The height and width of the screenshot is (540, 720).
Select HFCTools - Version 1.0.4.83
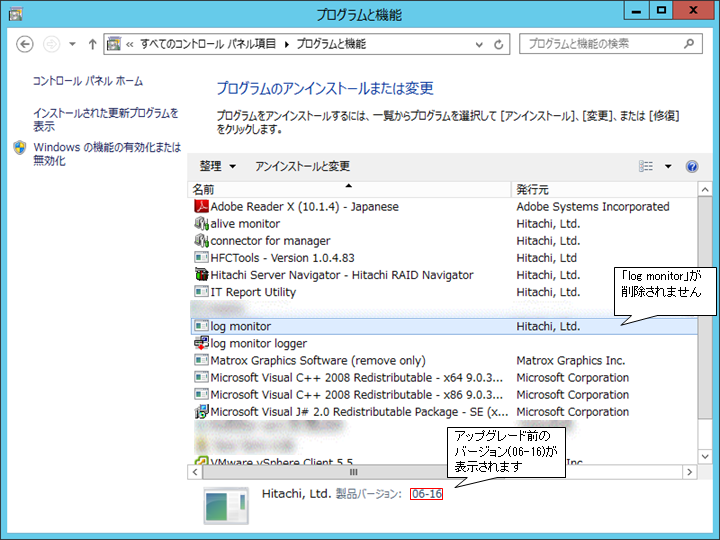point(282,258)
